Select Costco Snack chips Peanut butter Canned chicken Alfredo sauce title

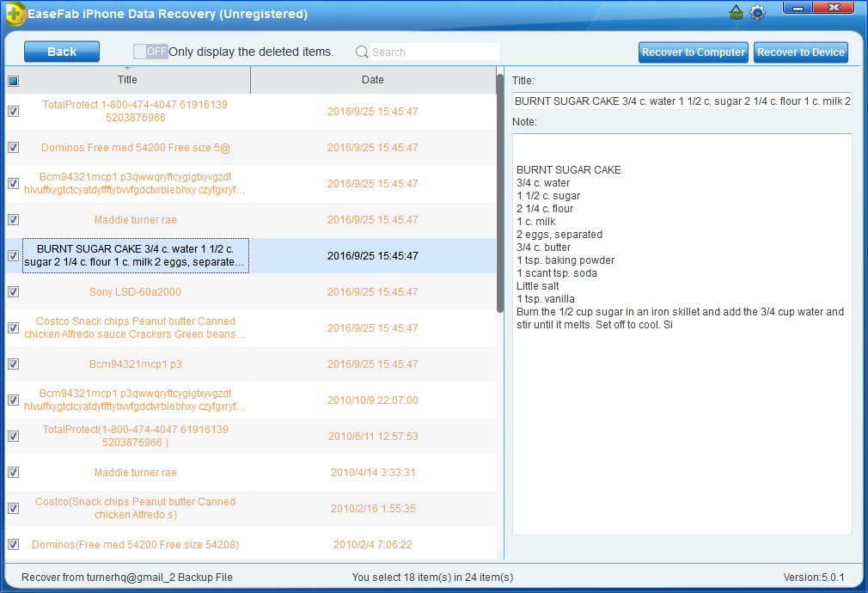click(135, 327)
